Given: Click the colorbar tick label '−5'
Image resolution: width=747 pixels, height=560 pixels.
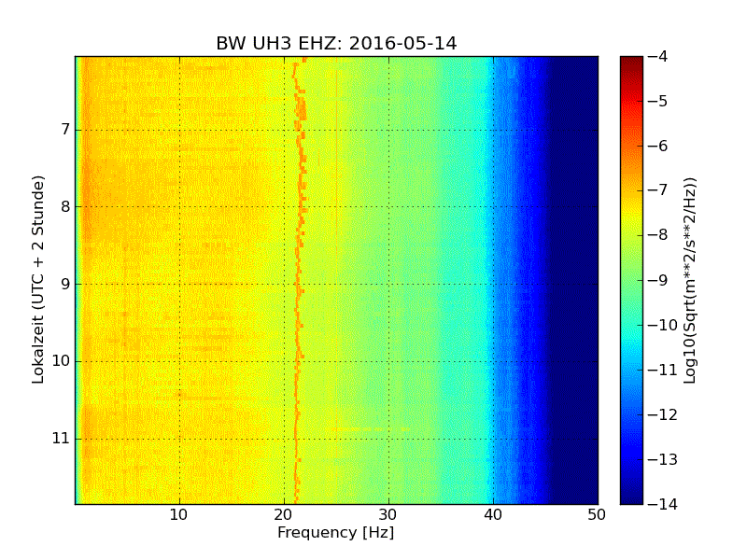Looking at the screenshot, I should click(657, 101).
